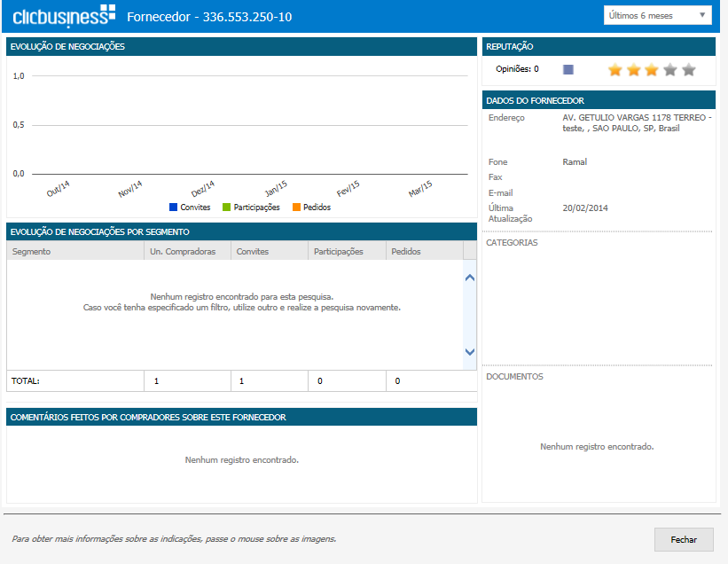Sort by Segmento column header

click(x=75, y=251)
